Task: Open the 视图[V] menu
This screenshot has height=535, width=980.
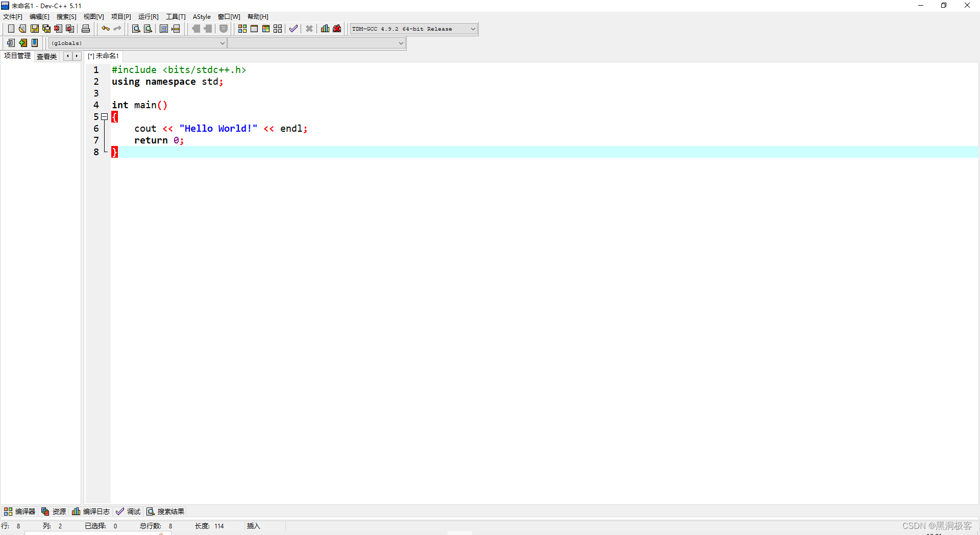Action: coord(94,17)
